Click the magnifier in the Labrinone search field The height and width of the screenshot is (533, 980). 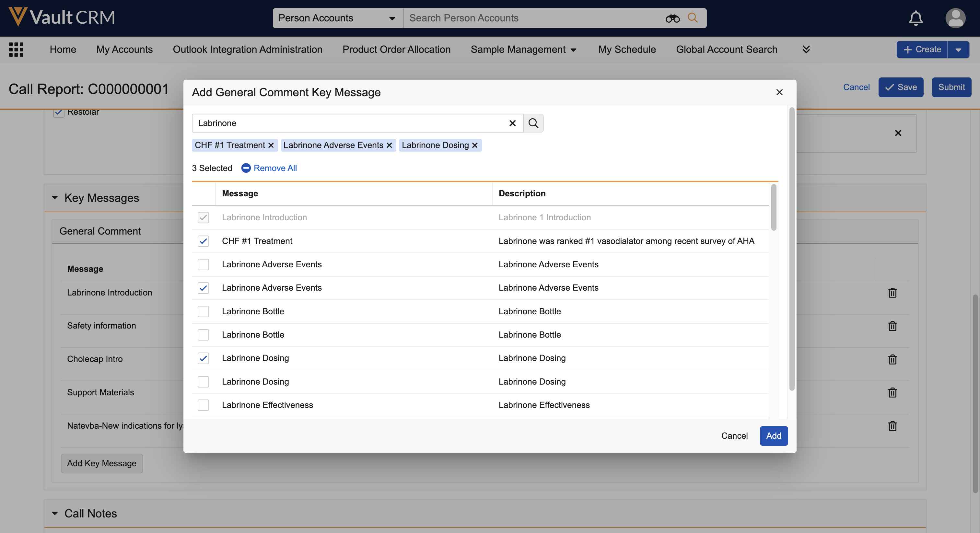pyautogui.click(x=533, y=123)
